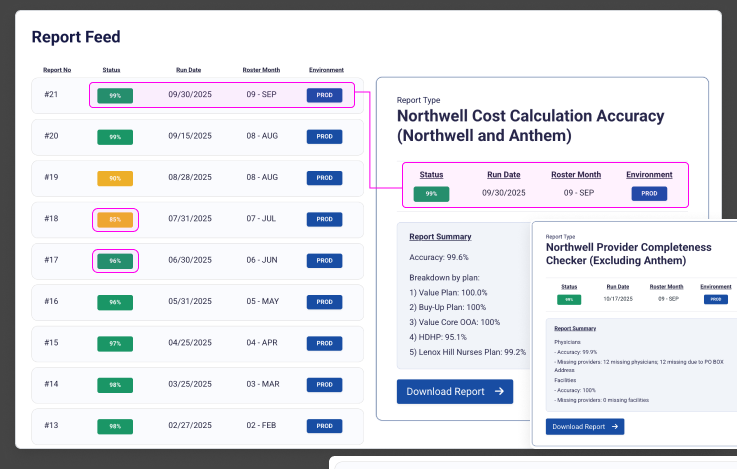Click 98% status badge in row #14
The width and height of the screenshot is (737, 469).
pyautogui.click(x=115, y=385)
